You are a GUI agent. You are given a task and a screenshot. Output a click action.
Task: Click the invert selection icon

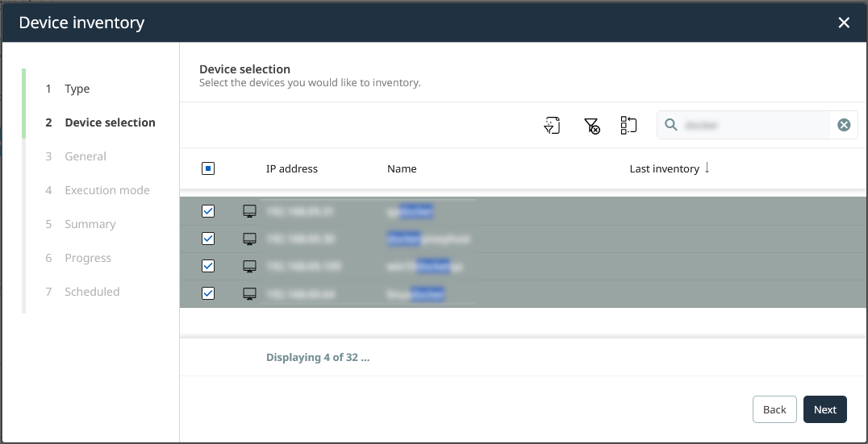click(x=629, y=125)
